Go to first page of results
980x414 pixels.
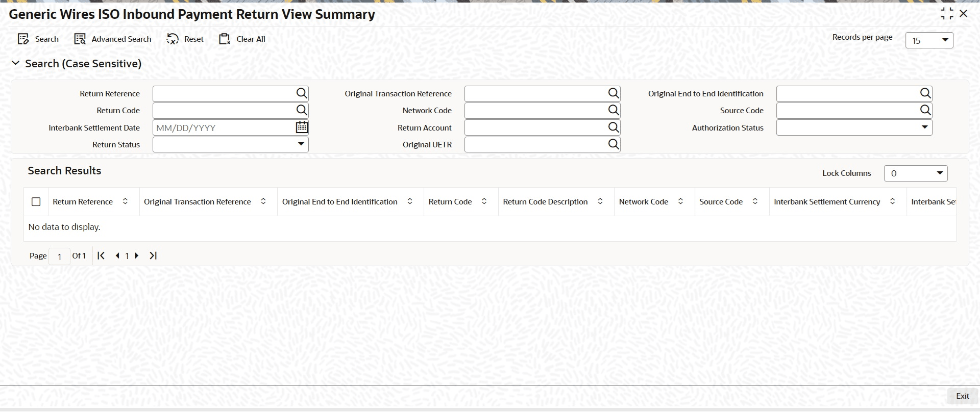pos(101,256)
